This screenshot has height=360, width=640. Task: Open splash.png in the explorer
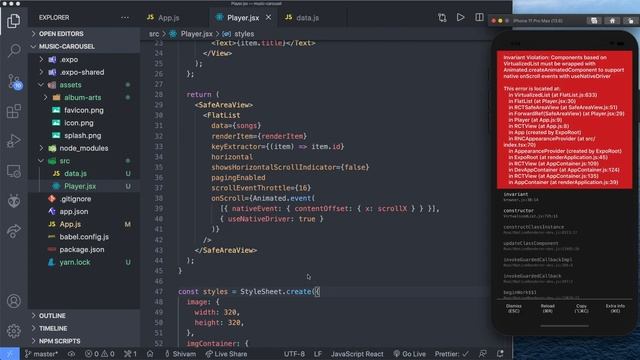[84, 136]
